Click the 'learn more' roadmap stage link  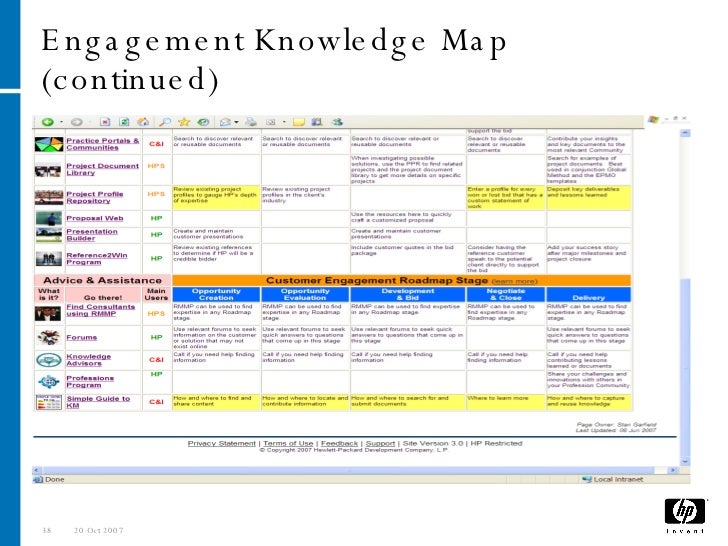[x=514, y=281]
